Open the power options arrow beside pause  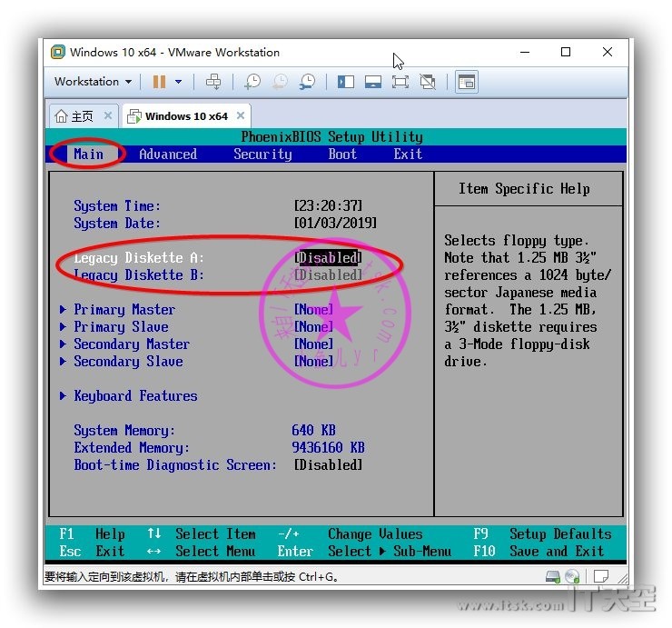(x=178, y=82)
